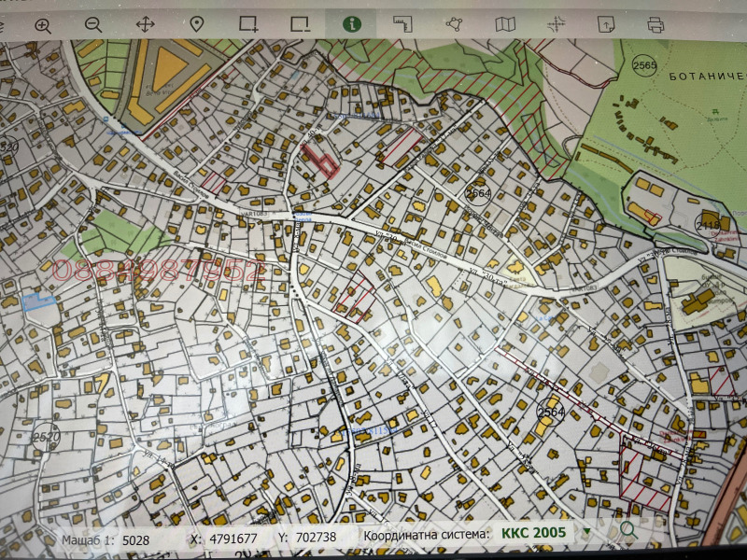The height and width of the screenshot is (560, 747).
Task: Select the zoom in magnifier tool
Action: tap(43, 26)
